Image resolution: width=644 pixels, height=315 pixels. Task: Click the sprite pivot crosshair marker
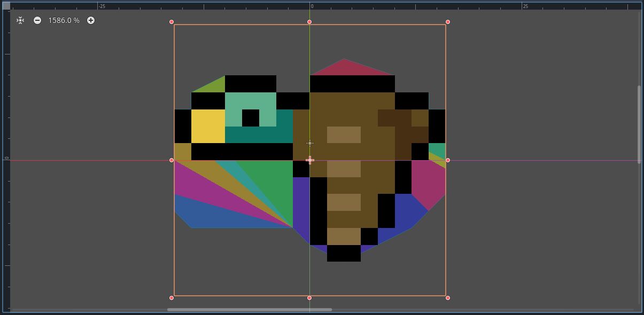(x=310, y=160)
